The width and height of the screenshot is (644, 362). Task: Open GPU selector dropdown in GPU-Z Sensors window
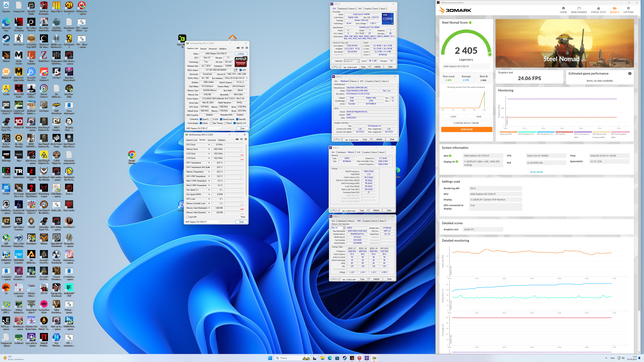[203, 222]
